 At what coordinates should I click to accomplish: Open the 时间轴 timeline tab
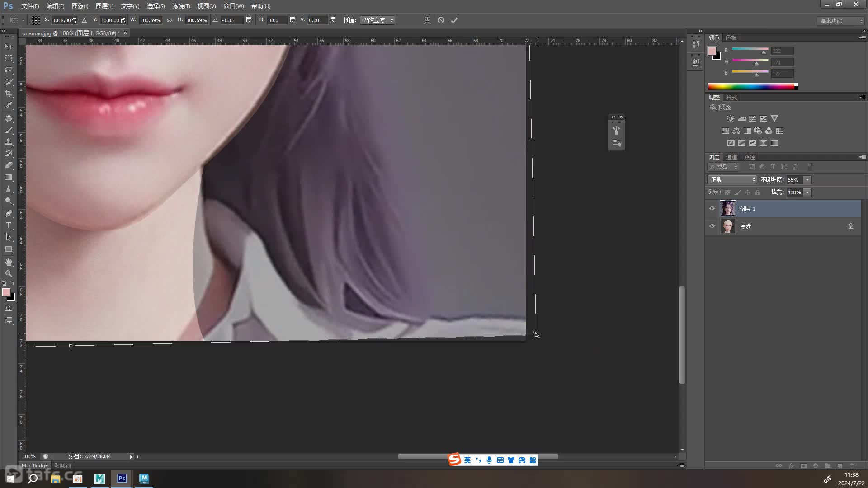62,465
